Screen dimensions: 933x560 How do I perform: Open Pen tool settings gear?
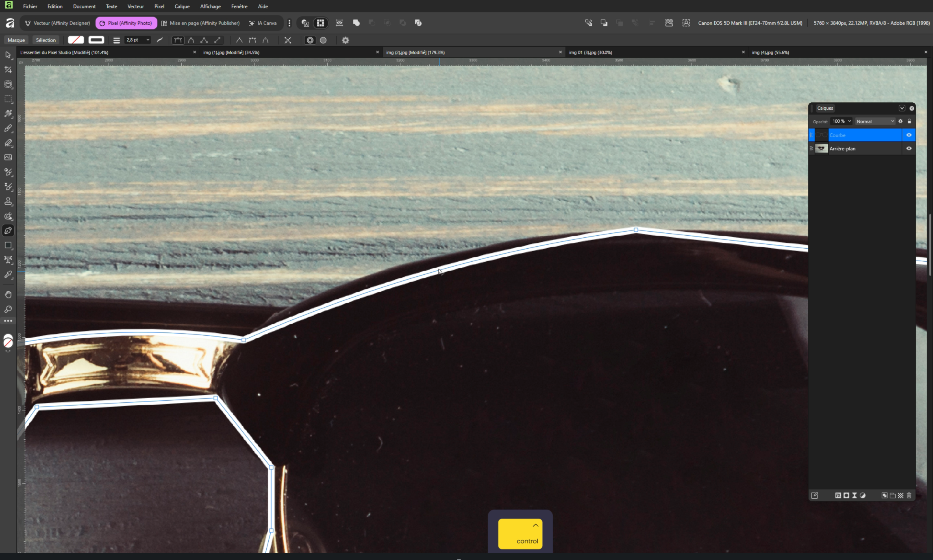point(346,40)
